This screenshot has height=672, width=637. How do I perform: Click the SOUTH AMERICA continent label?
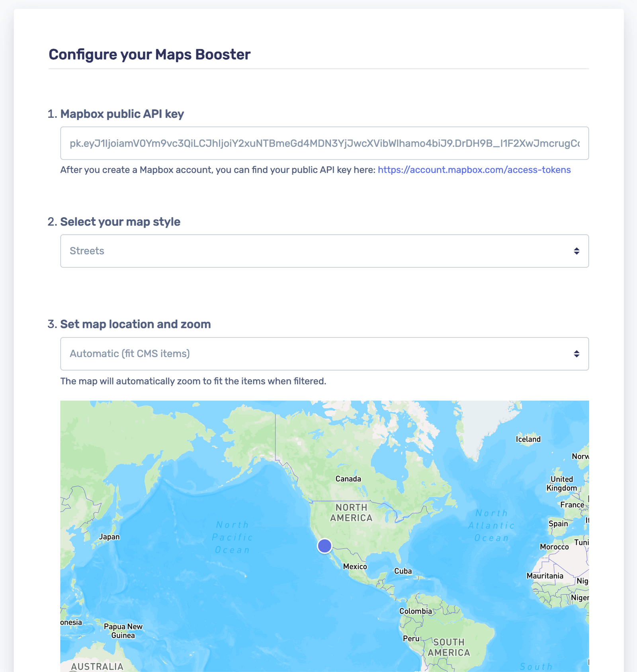[449, 647]
